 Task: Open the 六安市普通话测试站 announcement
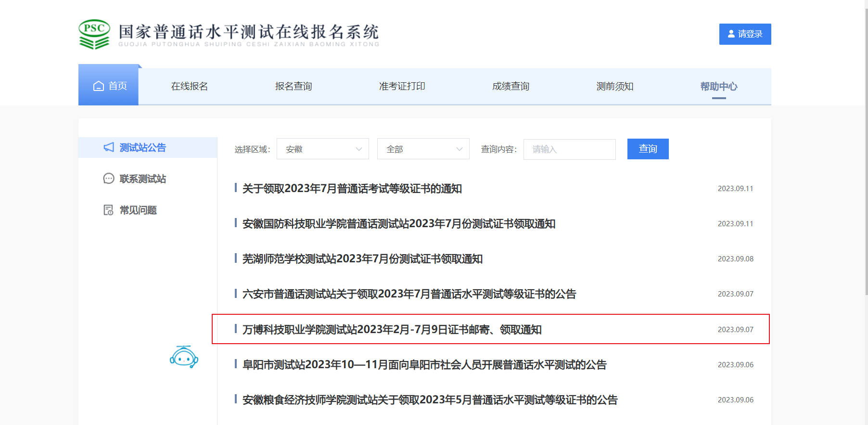tap(409, 294)
